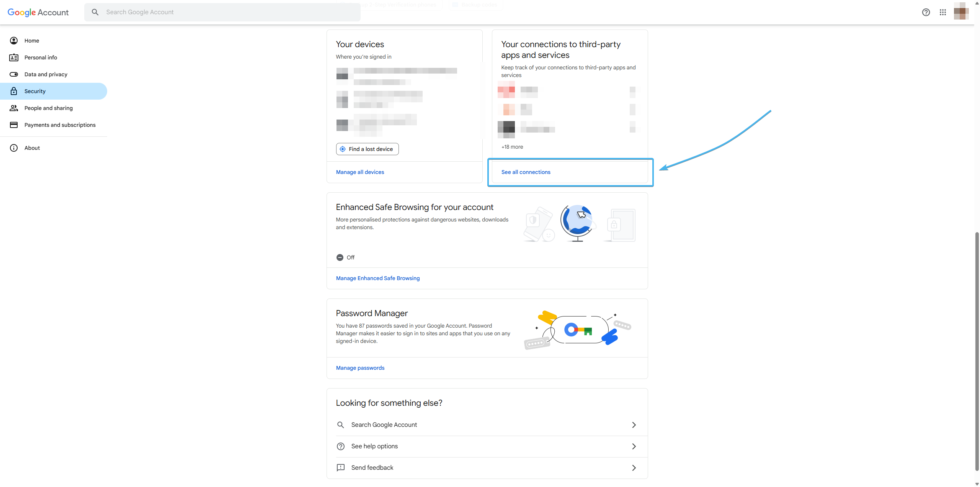
Task: Click the Google Account logo
Action: [x=38, y=12]
